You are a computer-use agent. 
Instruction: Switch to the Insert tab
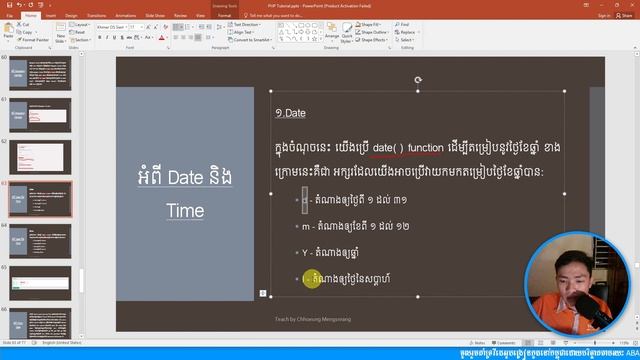(x=51, y=16)
